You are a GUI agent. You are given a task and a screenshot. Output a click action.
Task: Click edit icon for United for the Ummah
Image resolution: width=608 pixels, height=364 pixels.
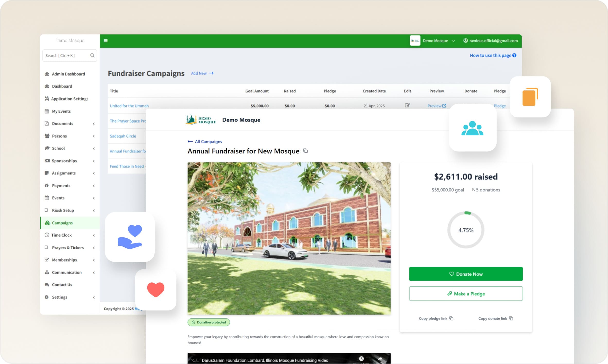407,105
